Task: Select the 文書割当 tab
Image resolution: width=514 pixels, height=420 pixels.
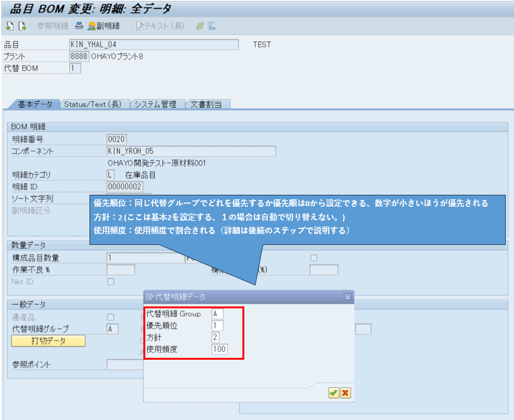Action: [207, 104]
